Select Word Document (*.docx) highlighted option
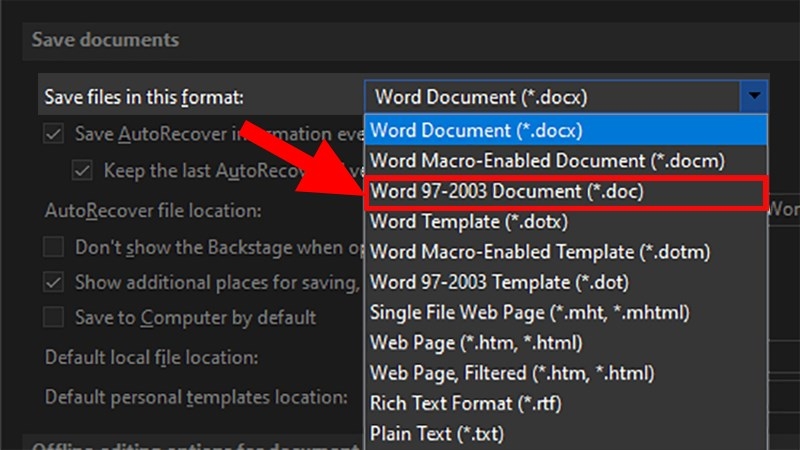Screen dimensions: 800x450 coord(566,130)
